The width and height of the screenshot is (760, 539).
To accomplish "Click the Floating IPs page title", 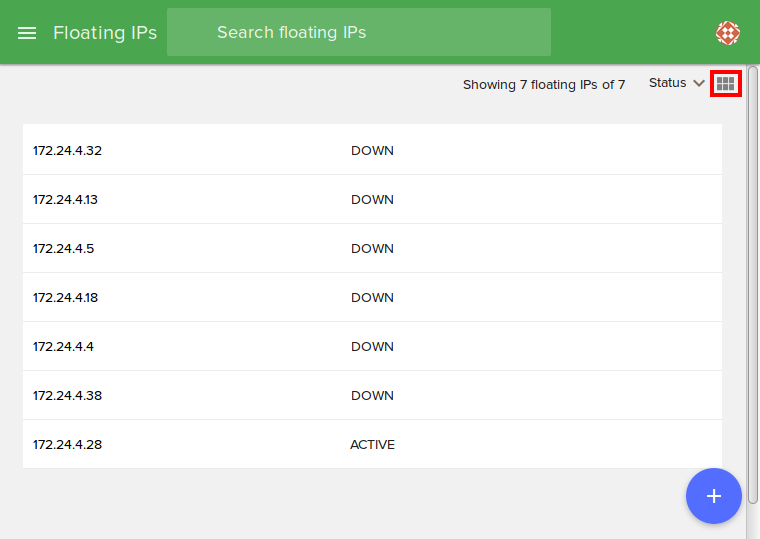I will 105,33.
